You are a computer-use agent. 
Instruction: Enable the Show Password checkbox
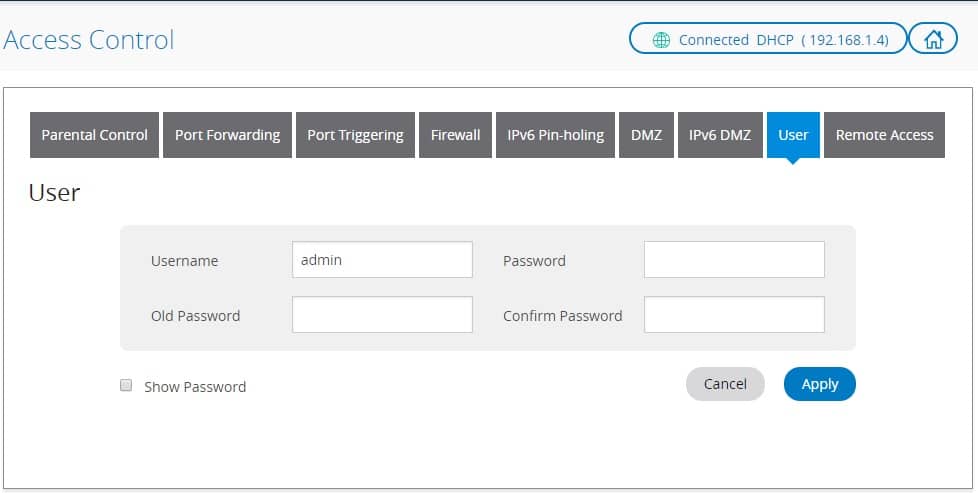point(126,385)
